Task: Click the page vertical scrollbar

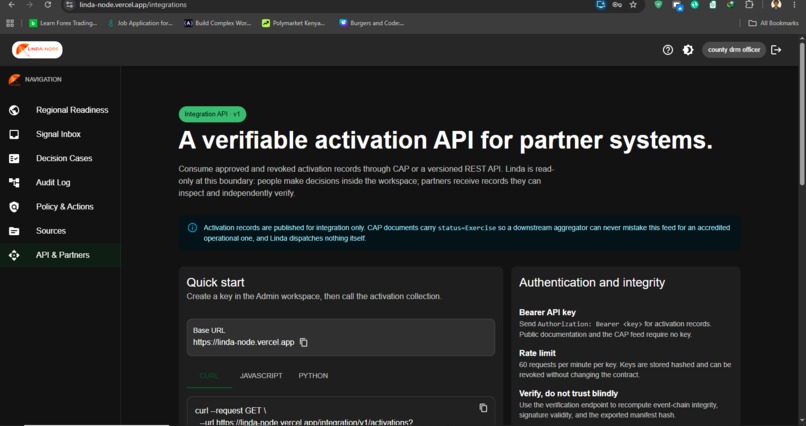Action: tap(802, 113)
